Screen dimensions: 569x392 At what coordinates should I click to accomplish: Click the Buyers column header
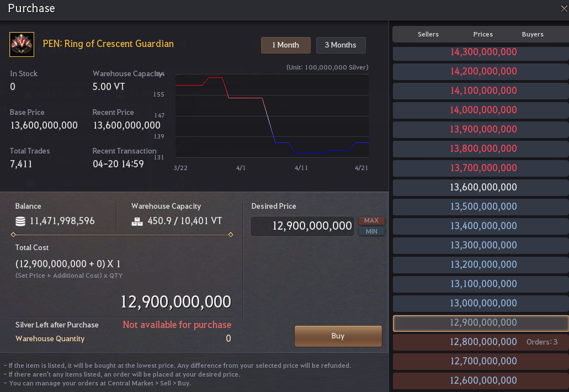tap(533, 34)
